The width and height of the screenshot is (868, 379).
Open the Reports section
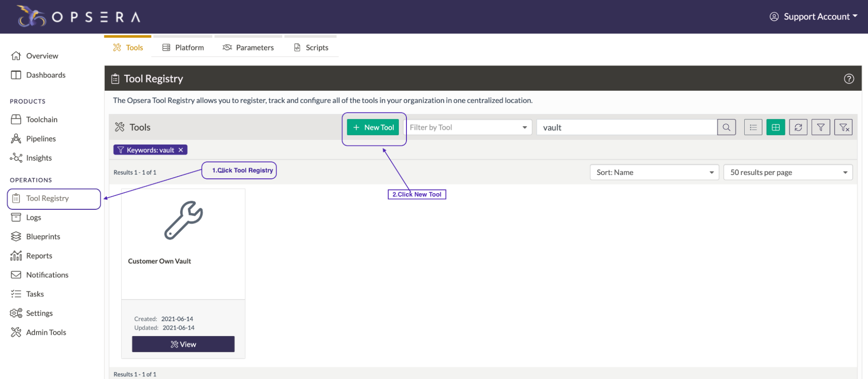(x=31, y=255)
